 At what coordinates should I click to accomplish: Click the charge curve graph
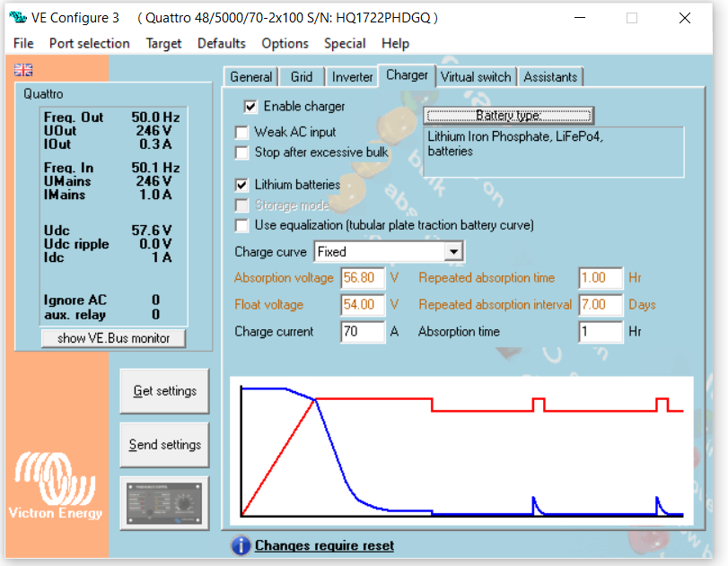tap(461, 451)
